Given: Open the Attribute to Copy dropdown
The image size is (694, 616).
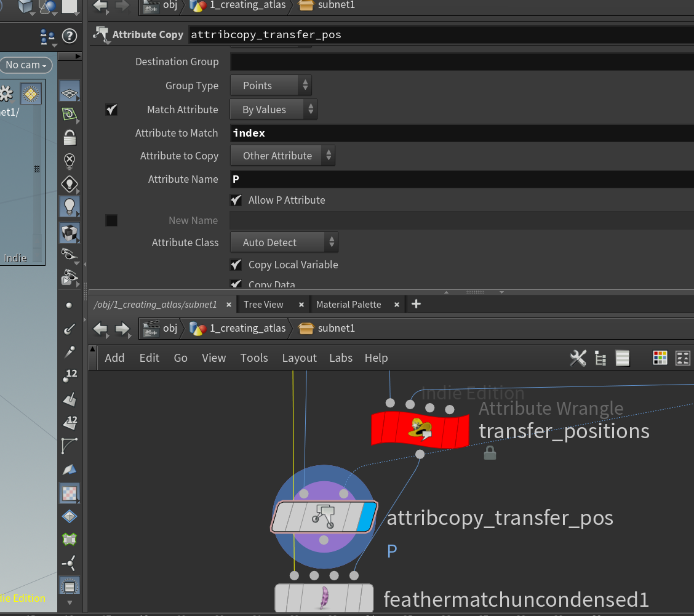Looking at the screenshot, I should click(282, 155).
